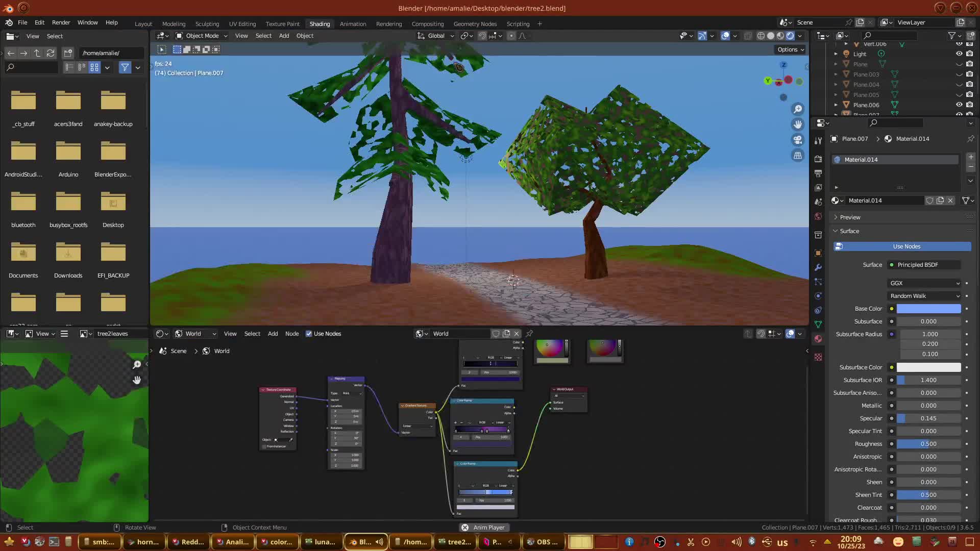Image resolution: width=980 pixels, height=551 pixels.
Task: Switch to the Geometry Nodes workspace tab
Action: click(475, 24)
